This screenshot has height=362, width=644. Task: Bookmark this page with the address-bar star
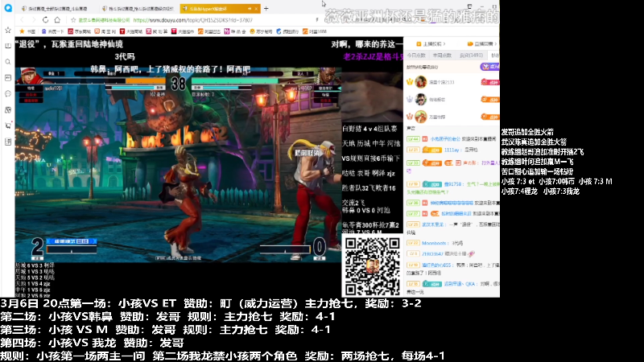pos(73,19)
